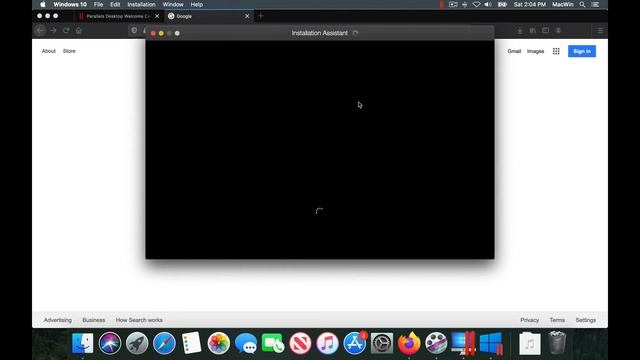640x360 pixels.
Task: Open music file document in Dock
Action: [x=530, y=343]
